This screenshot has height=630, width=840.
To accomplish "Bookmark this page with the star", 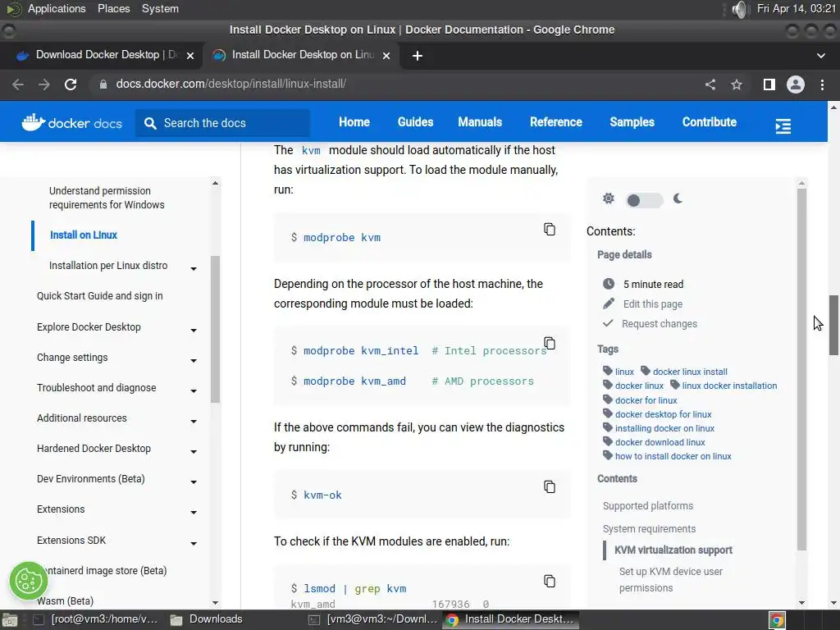I will coord(737,84).
